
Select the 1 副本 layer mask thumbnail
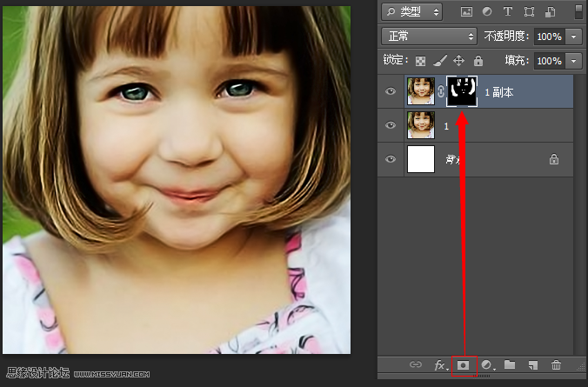click(462, 91)
